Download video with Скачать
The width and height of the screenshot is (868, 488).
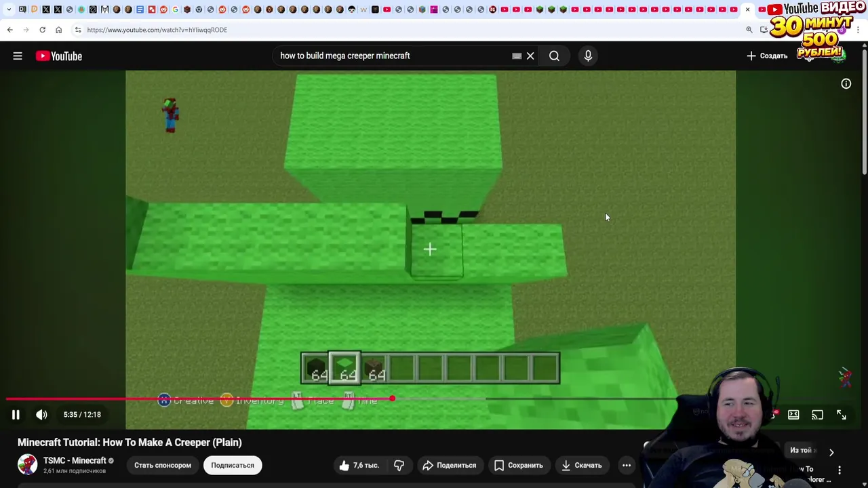pos(581,466)
